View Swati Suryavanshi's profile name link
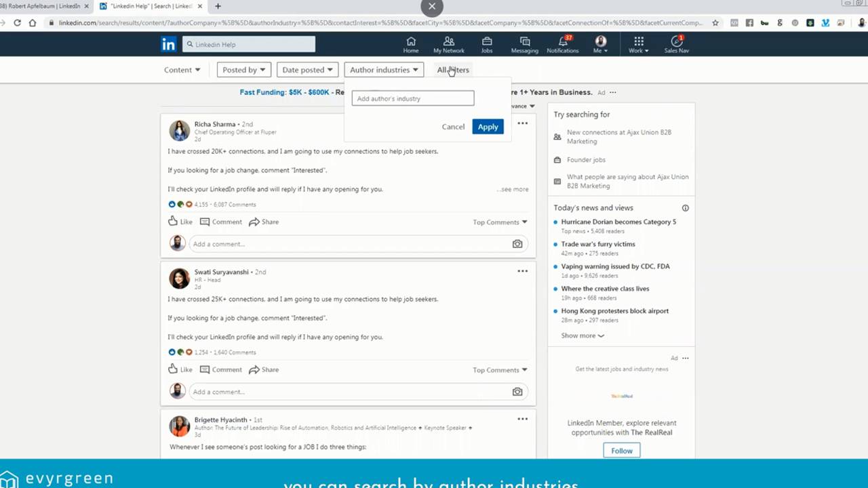The image size is (868, 488). pyautogui.click(x=222, y=272)
